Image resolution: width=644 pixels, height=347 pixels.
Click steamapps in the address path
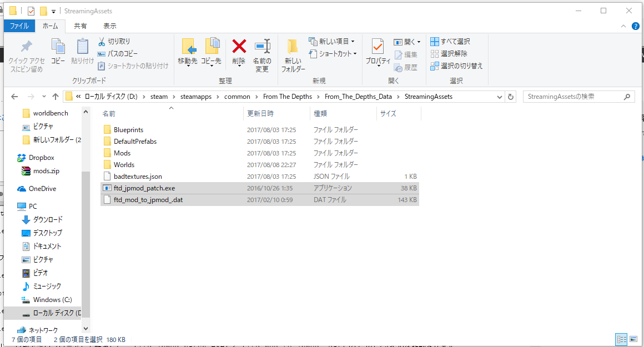point(196,97)
